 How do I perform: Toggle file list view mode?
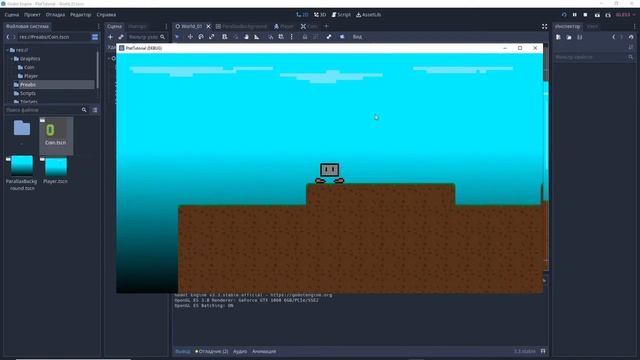click(x=95, y=110)
